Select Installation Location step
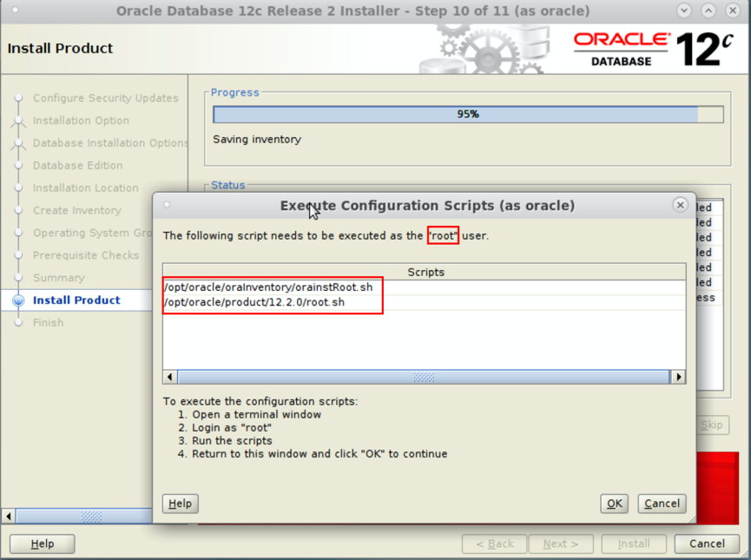 coord(85,188)
